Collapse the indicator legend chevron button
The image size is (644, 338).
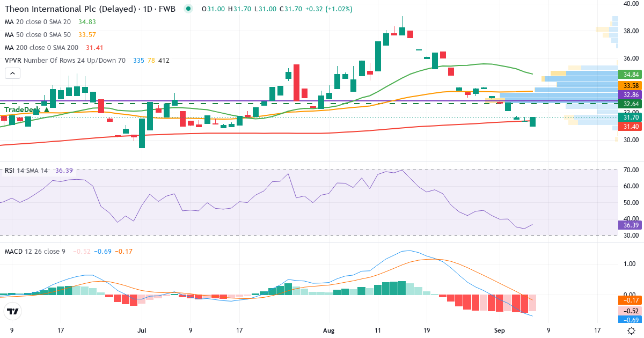tap(13, 74)
